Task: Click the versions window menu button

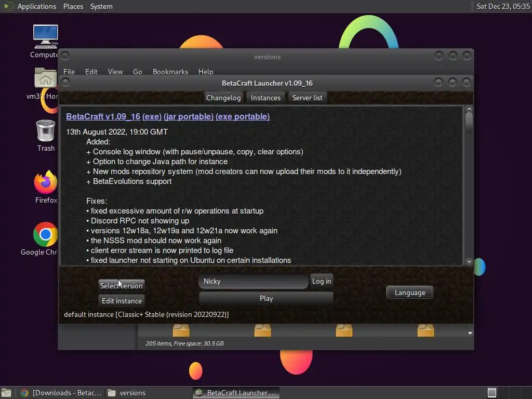Action: pyautogui.click(x=65, y=55)
